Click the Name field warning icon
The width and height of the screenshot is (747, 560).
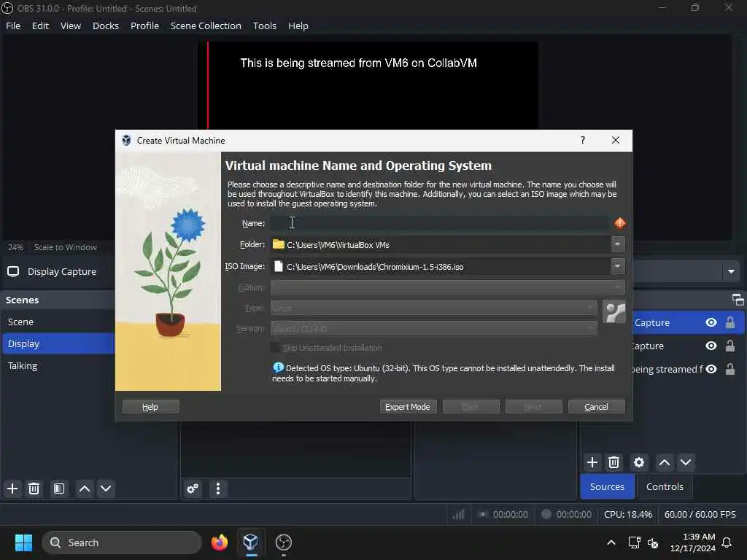point(619,223)
